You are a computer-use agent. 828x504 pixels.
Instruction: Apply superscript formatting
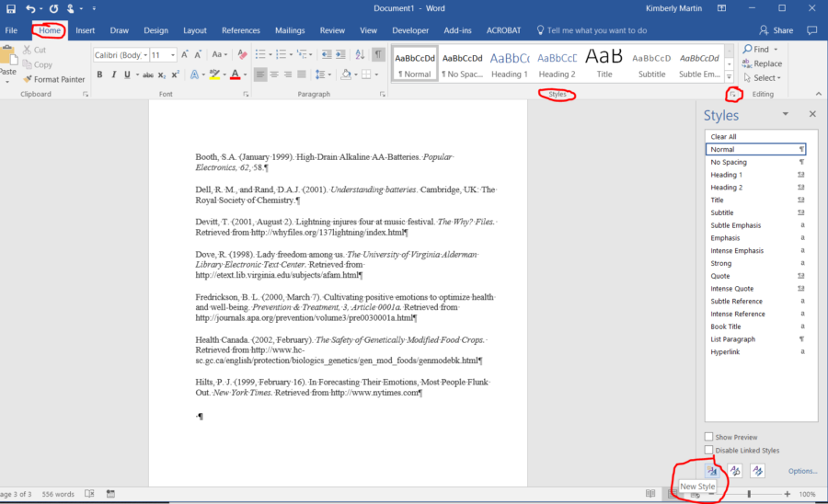(x=176, y=74)
